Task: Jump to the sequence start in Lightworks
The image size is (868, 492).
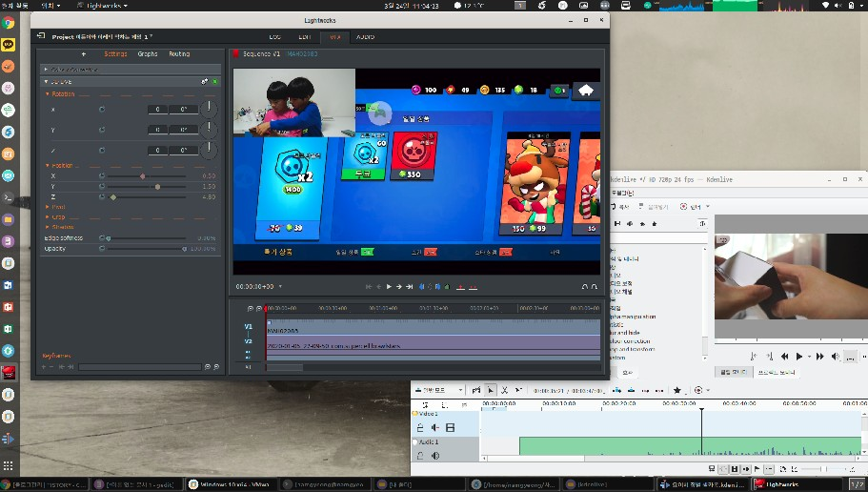Action: [369, 286]
